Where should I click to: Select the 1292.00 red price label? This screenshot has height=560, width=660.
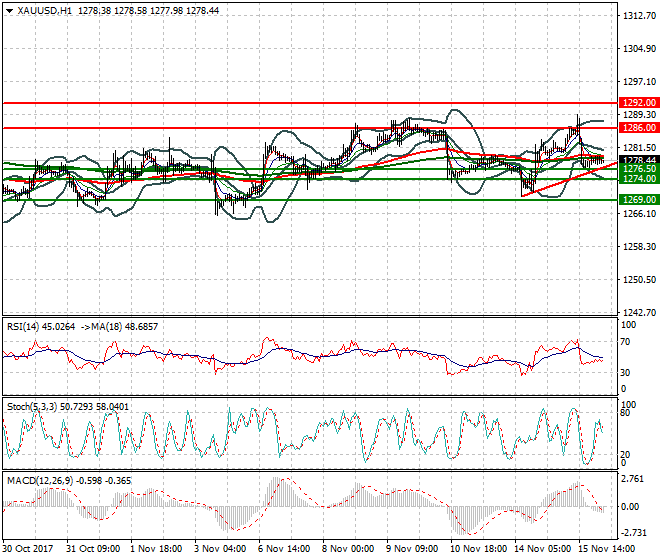pyautogui.click(x=639, y=102)
